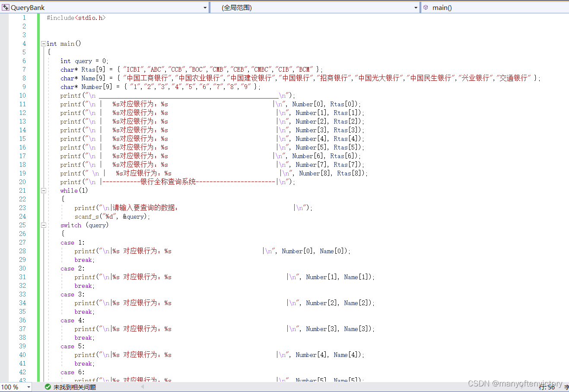The height and width of the screenshot is (392, 569).
Task: Click the 行: 56 line indicator
Action: [547, 387]
